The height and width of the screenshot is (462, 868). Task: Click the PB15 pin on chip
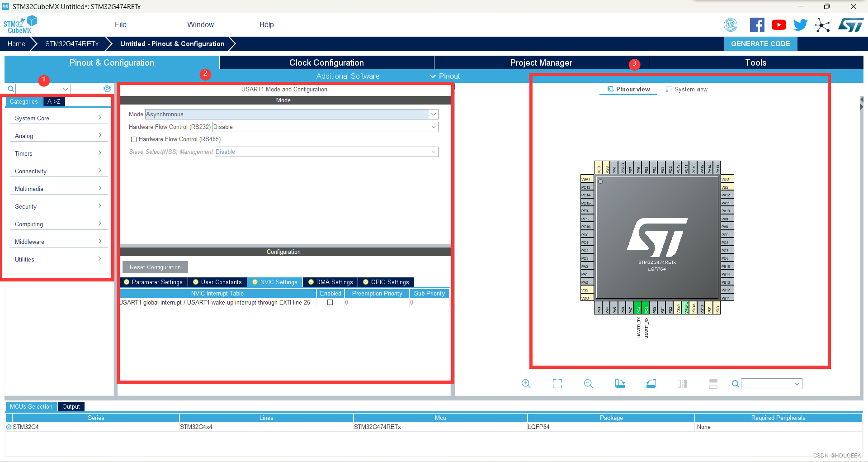point(727,266)
